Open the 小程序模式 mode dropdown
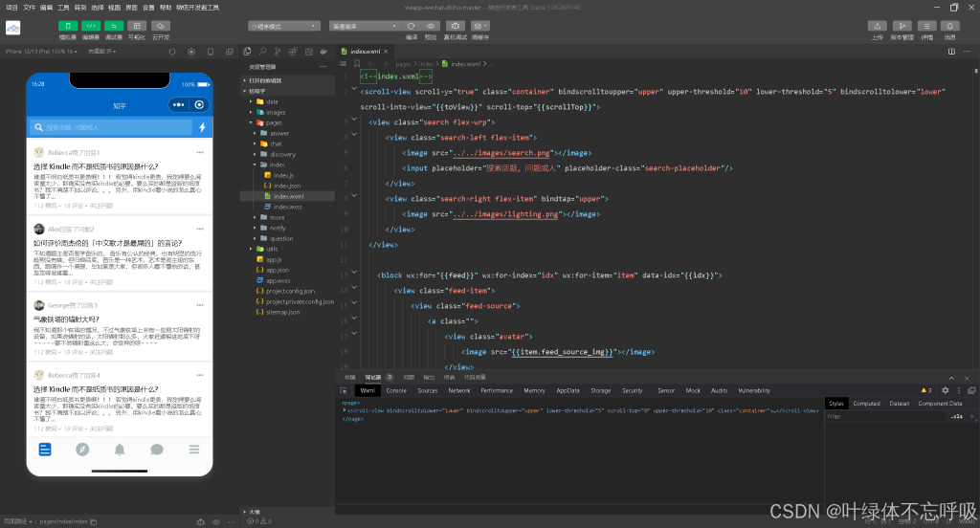The width and height of the screenshot is (980, 528). pyautogui.click(x=284, y=26)
